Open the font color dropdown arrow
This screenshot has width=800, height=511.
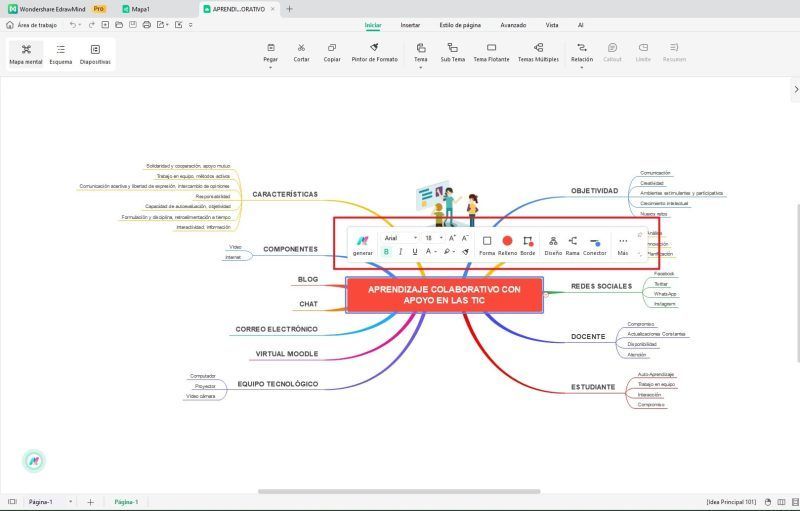435,251
